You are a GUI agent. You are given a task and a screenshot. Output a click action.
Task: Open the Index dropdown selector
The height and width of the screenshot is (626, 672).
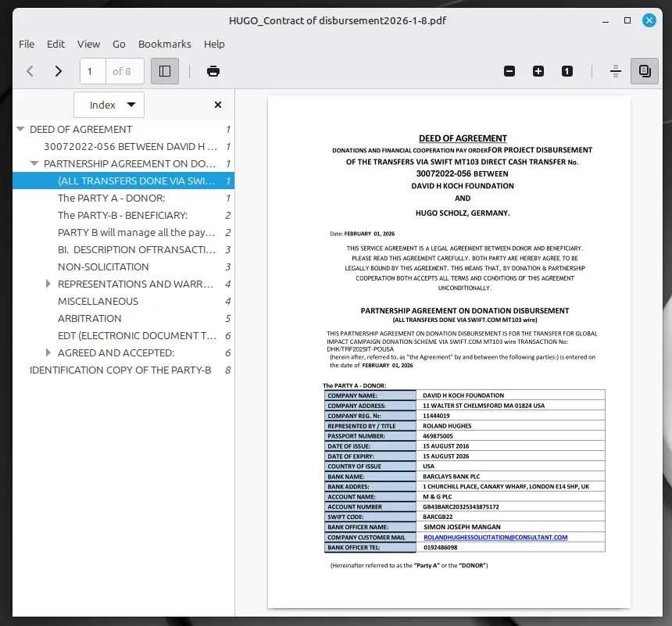[109, 105]
